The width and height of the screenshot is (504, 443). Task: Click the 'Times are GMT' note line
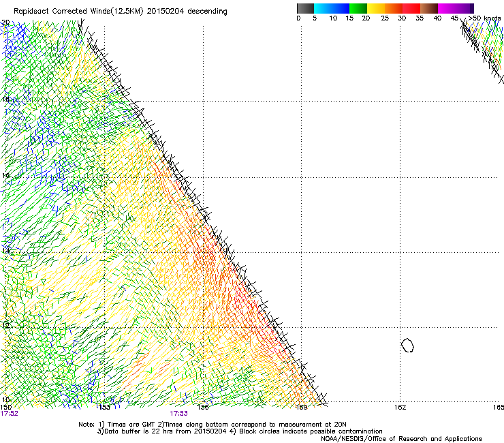click(212, 425)
